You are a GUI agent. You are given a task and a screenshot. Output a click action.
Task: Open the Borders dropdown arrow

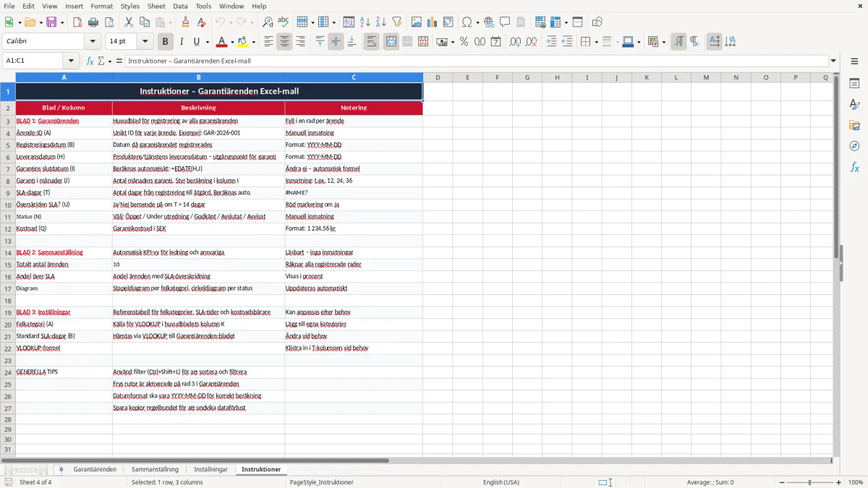596,42
